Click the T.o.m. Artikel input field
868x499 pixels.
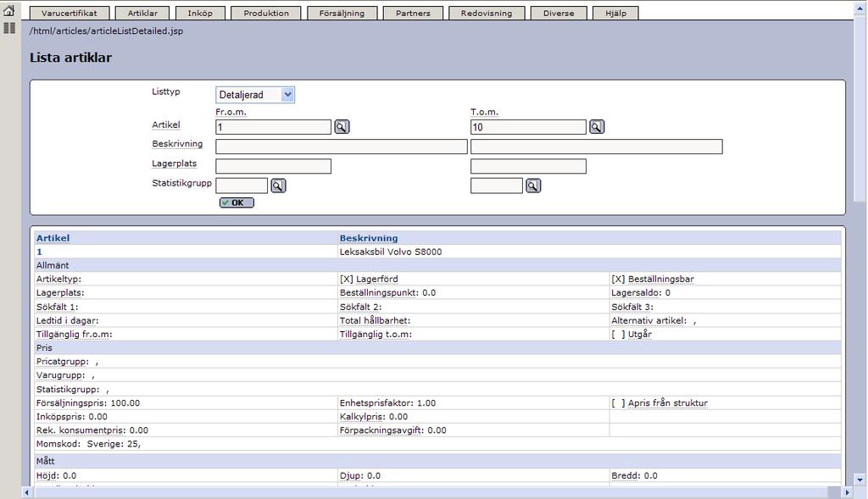tap(528, 127)
